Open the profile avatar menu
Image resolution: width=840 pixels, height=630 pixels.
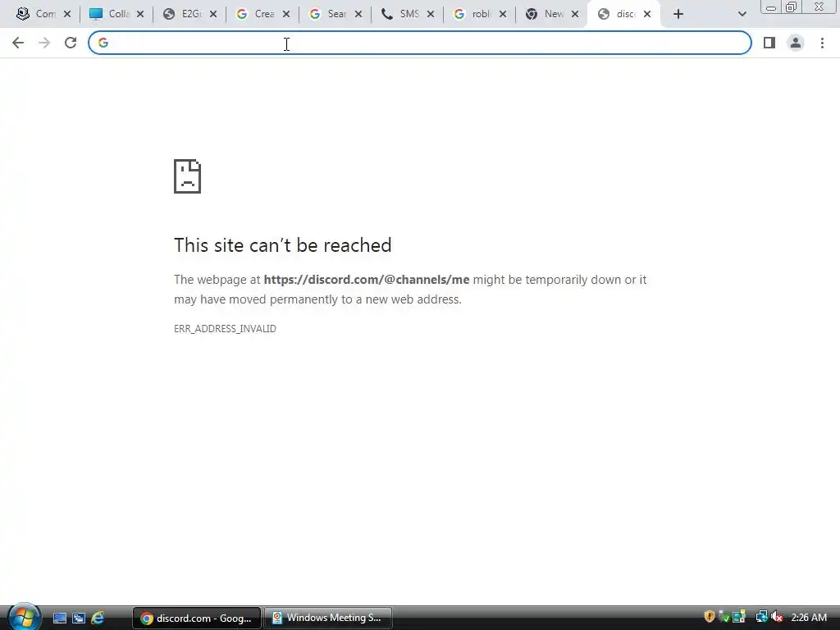796,43
